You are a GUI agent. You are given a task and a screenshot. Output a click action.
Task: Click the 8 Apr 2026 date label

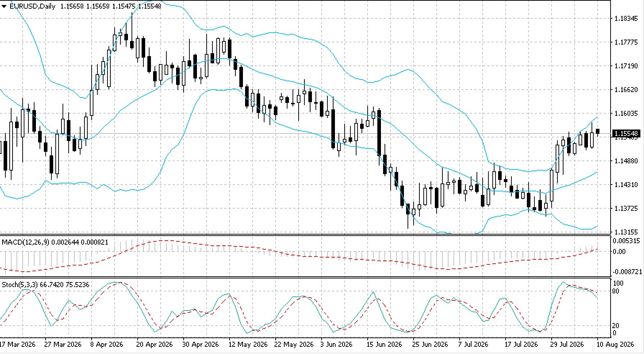[x=107, y=345]
